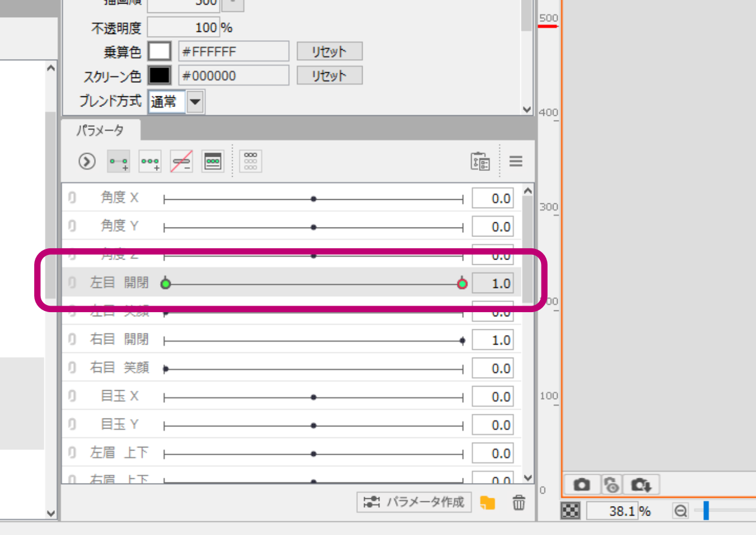Image resolution: width=756 pixels, height=535 pixels.
Task: Click the add two keys icon
Action: pyautogui.click(x=119, y=161)
